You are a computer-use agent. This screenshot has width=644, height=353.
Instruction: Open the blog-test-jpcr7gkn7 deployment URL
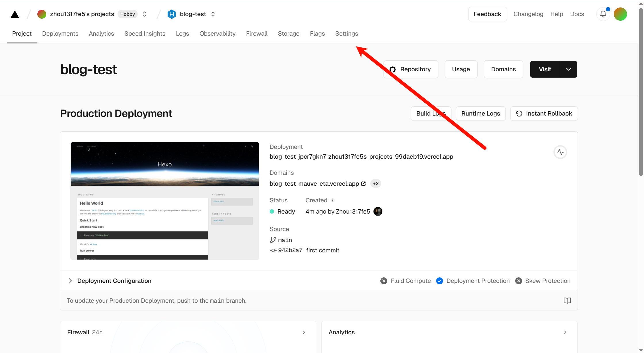(361, 157)
